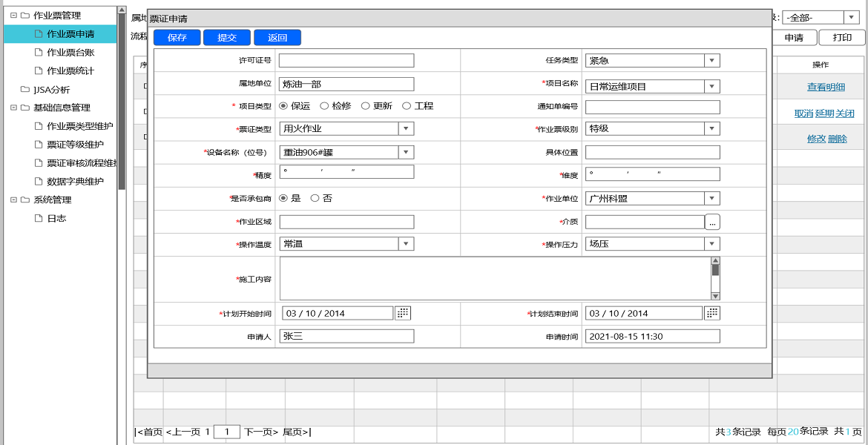Open calendar picker for 计划结束时间

tap(712, 313)
